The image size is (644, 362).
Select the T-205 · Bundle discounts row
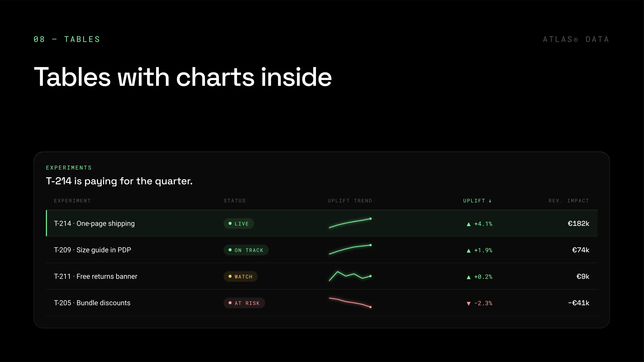[322, 303]
